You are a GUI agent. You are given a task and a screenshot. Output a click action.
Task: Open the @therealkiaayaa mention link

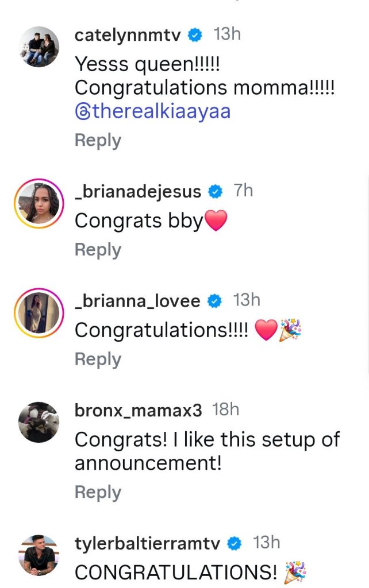[152, 111]
